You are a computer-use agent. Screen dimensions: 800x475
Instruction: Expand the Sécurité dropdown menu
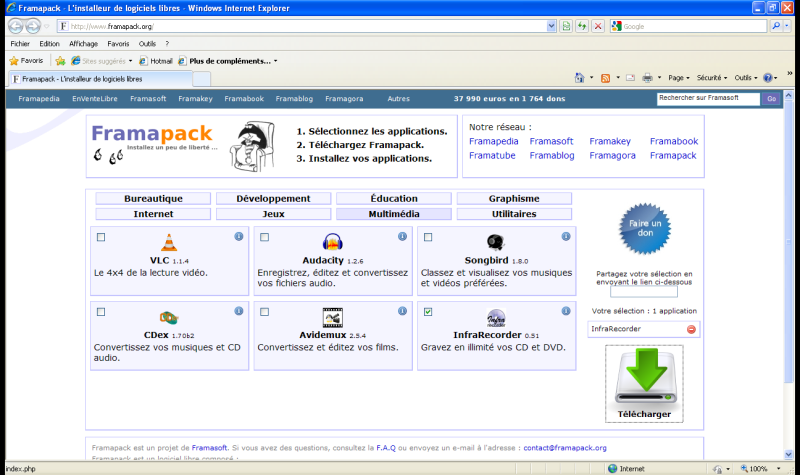(x=712, y=77)
